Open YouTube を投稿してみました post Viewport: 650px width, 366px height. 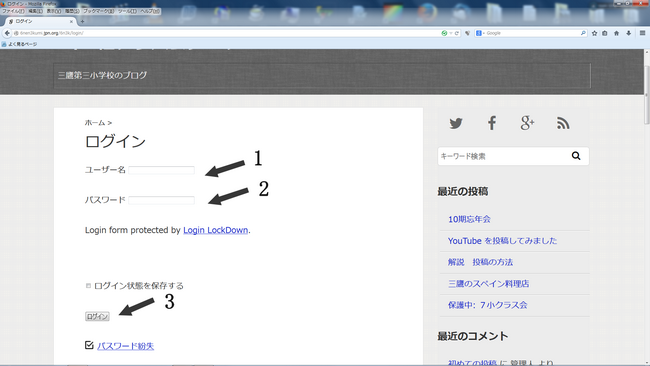[x=502, y=241]
